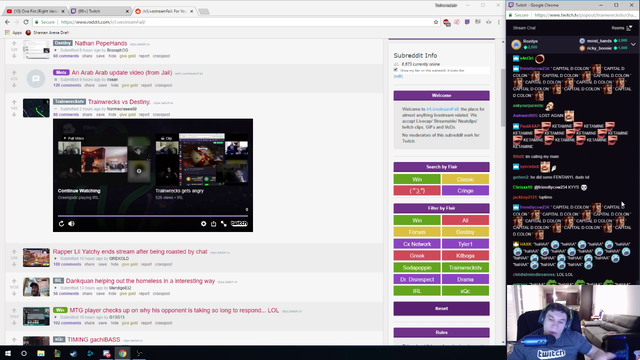Open the Rapper Lil Yatchy post thumbnail
This screenshot has height=360, width=640.
(x=36, y=258)
